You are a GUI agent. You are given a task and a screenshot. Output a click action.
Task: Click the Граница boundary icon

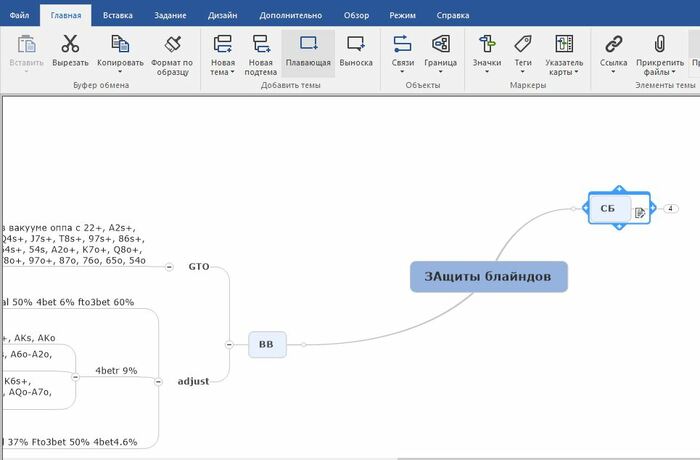coord(441,44)
